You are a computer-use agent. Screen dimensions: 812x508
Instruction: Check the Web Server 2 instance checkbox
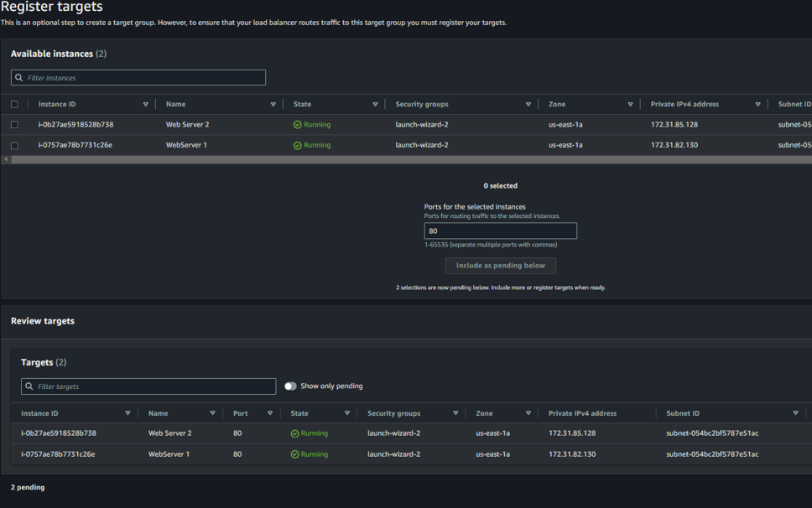(14, 124)
